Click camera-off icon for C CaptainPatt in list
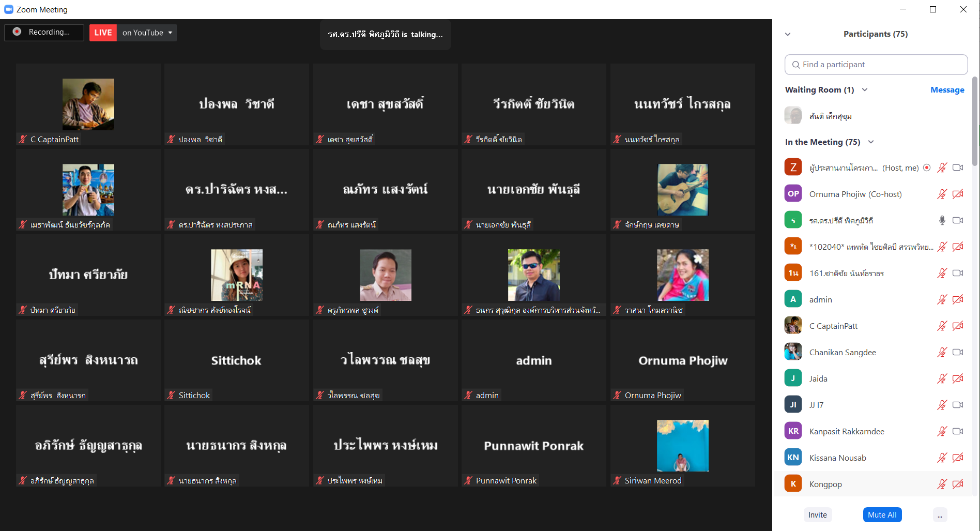 pyautogui.click(x=958, y=326)
